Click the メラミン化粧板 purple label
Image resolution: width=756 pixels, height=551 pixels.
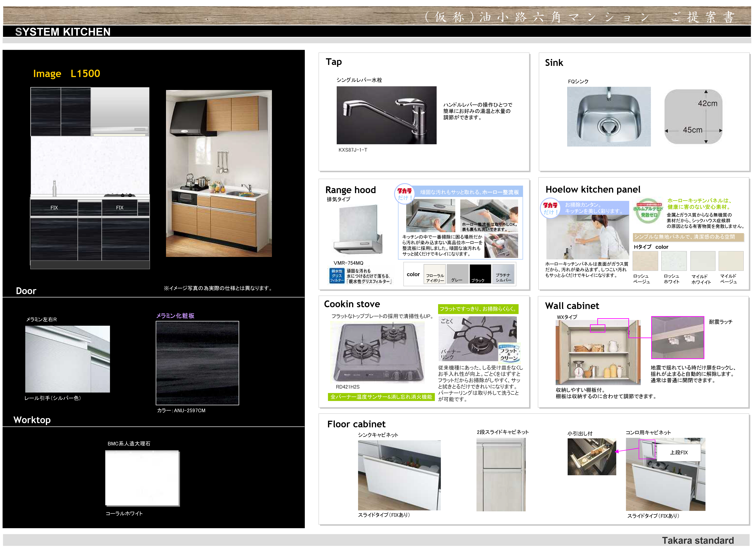176,315
